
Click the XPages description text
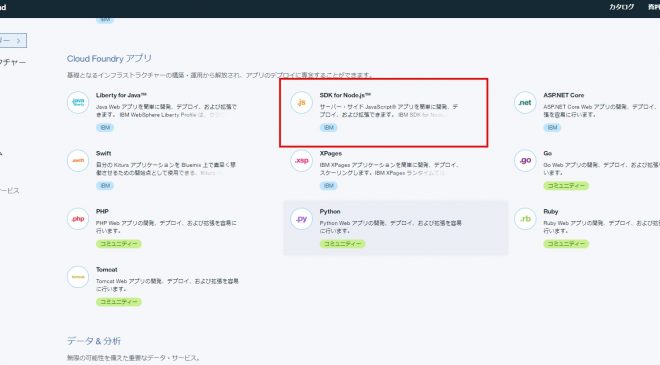(x=389, y=169)
